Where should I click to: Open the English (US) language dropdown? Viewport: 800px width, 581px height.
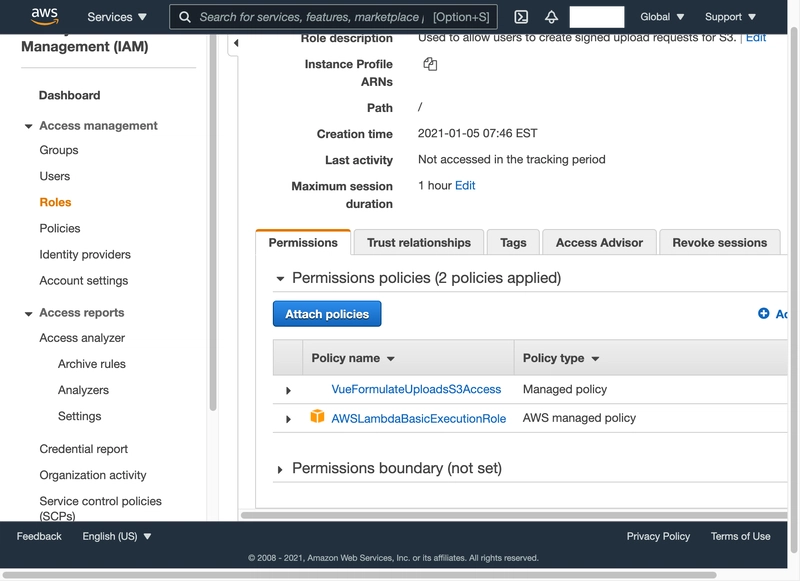coord(117,536)
